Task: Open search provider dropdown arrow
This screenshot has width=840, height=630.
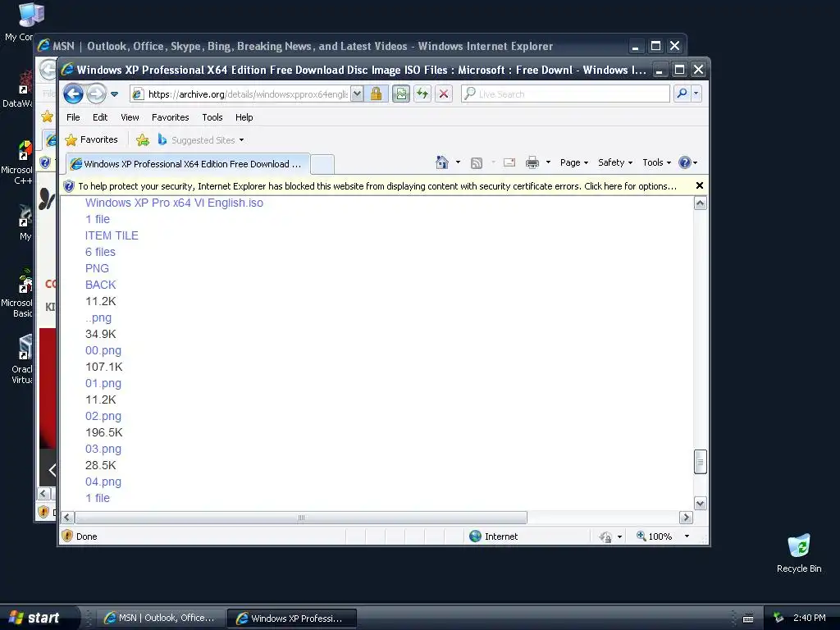Action: point(696,94)
